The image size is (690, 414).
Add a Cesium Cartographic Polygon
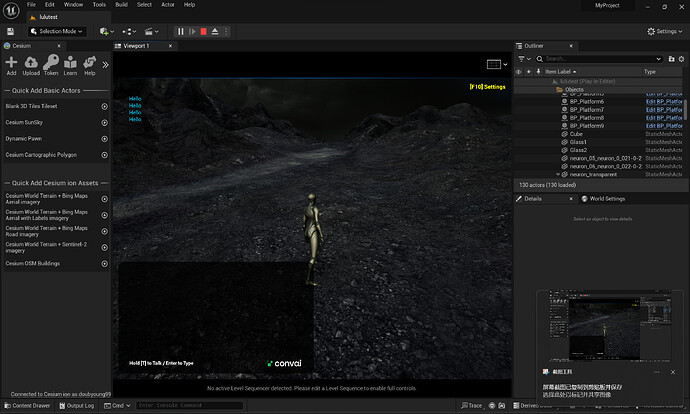104,155
